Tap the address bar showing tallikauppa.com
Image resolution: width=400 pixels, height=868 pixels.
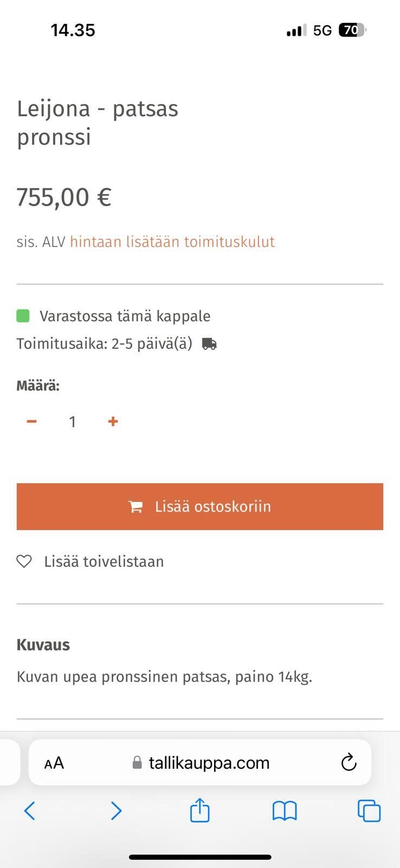pos(209,762)
